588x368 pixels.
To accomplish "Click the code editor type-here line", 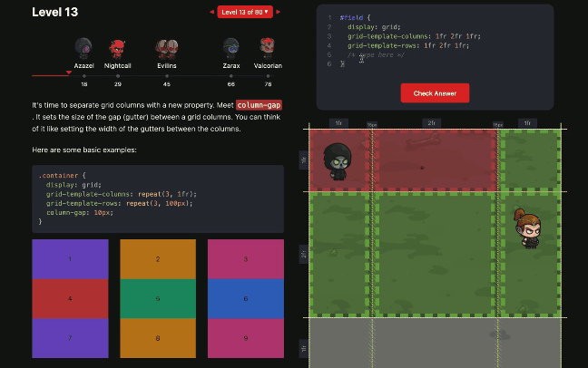I will pyautogui.click(x=376, y=55).
